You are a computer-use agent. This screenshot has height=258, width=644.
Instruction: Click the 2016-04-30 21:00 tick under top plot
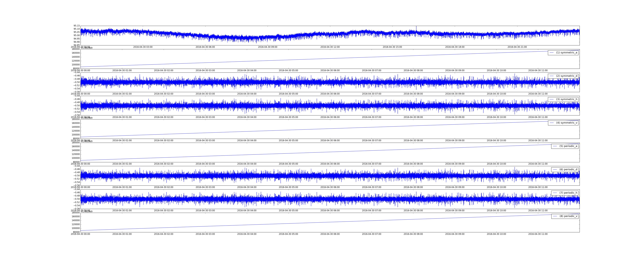coord(517,47)
